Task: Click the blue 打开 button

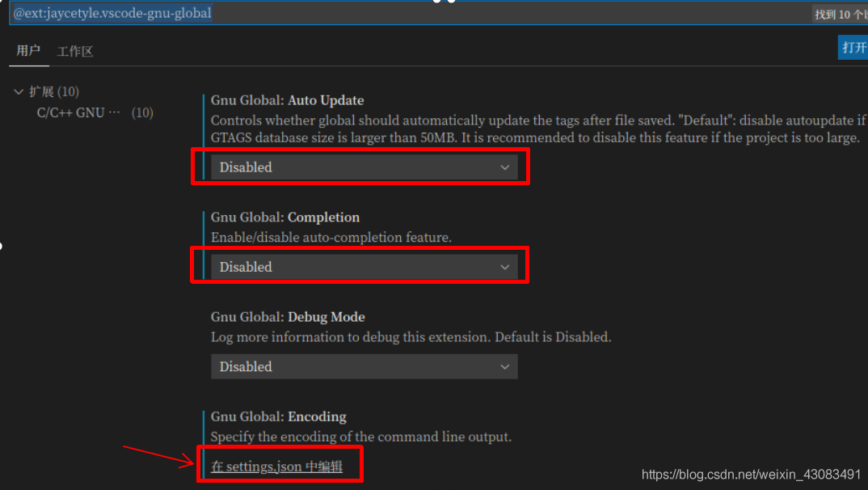Action: (853, 48)
